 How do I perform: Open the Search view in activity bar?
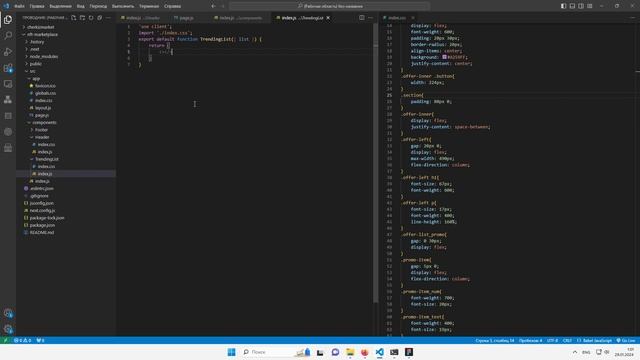pos(8,36)
